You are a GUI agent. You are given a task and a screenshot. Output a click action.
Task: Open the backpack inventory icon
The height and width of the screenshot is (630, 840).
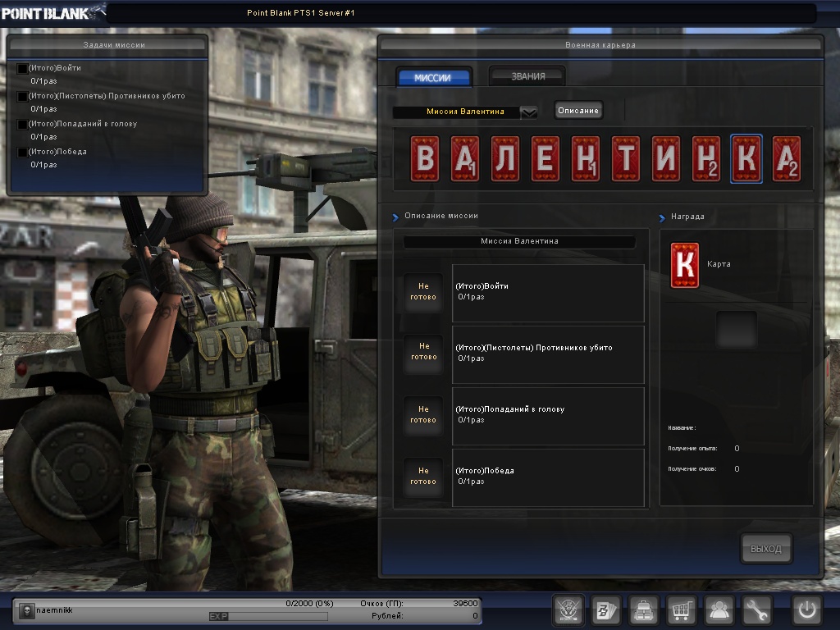coord(643,609)
